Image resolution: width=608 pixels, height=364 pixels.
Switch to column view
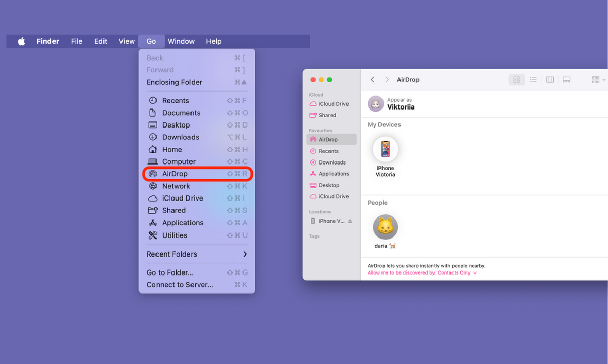pos(550,79)
